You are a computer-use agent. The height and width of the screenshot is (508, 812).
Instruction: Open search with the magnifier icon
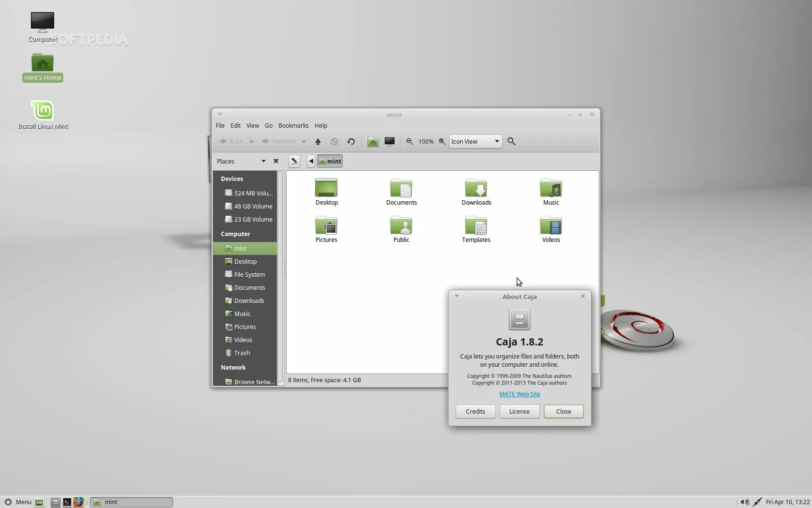tap(511, 142)
